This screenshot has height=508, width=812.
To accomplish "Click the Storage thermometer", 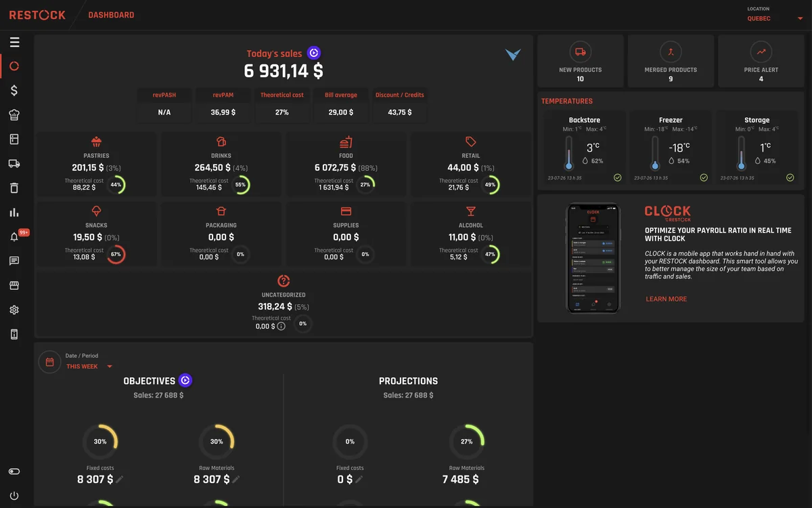I will (742, 152).
